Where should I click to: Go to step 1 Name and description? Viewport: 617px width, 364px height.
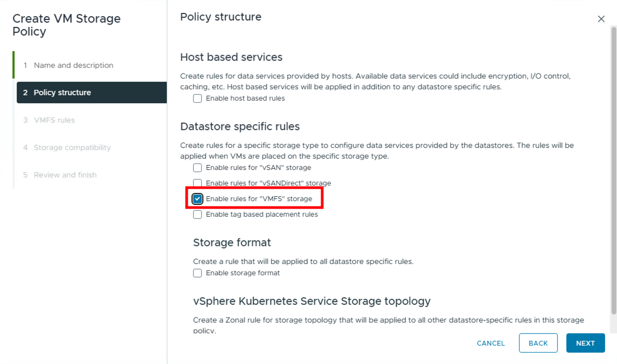click(73, 65)
